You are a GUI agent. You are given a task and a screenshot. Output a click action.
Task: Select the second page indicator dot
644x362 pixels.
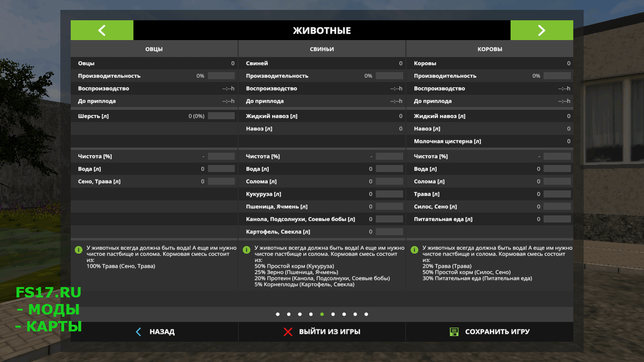[289, 314]
